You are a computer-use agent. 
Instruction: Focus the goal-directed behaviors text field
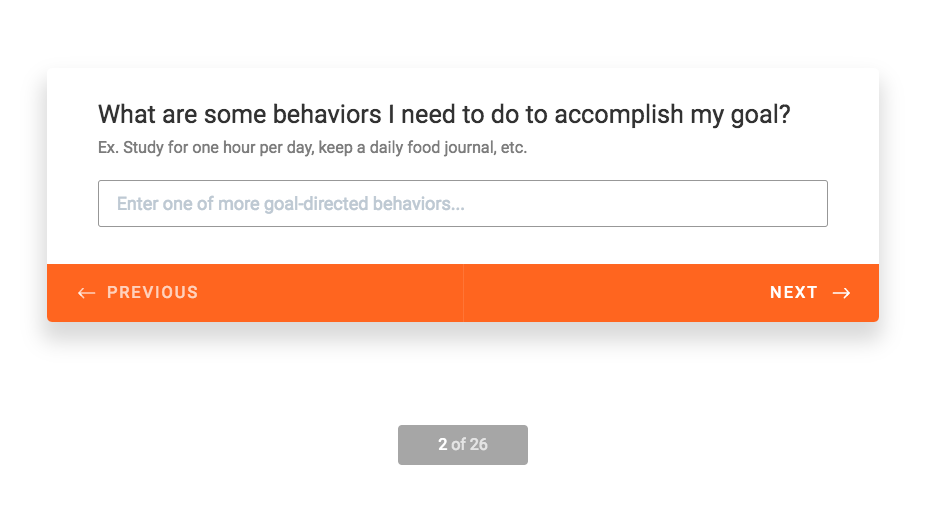click(463, 203)
